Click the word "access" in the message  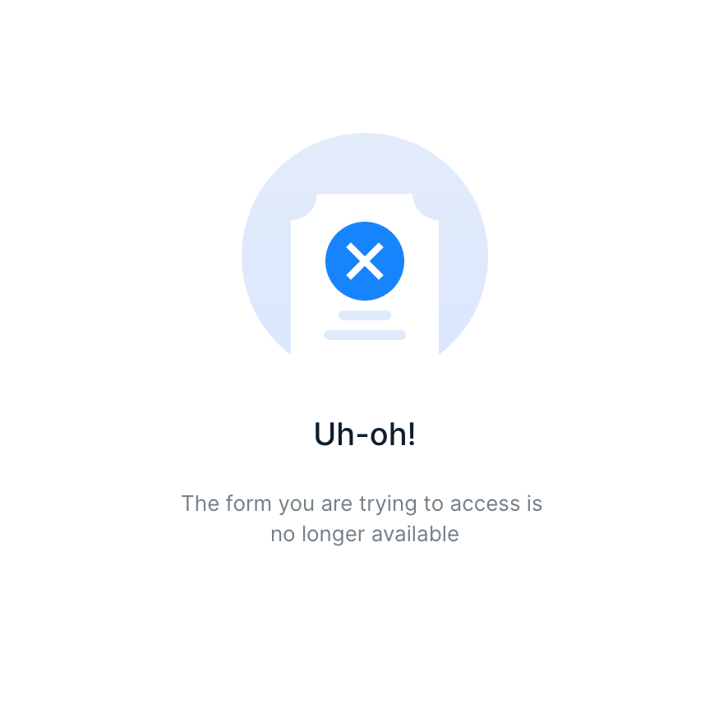coord(485,503)
